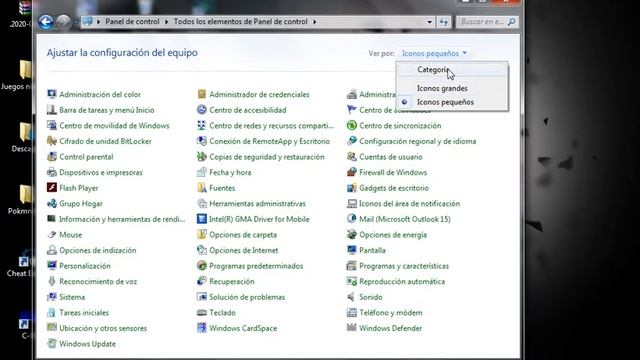
Task: Open Tareas iniciales link
Action: pyautogui.click(x=84, y=313)
